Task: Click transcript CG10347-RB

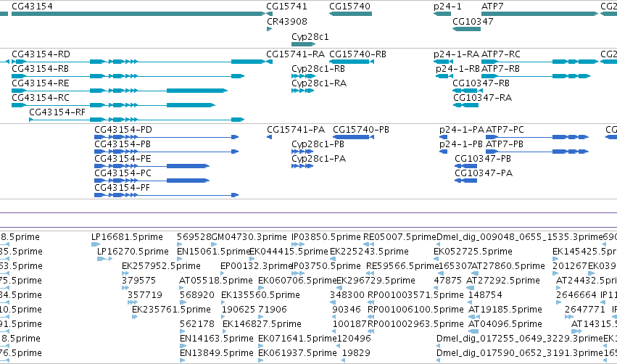Action: click(x=468, y=91)
